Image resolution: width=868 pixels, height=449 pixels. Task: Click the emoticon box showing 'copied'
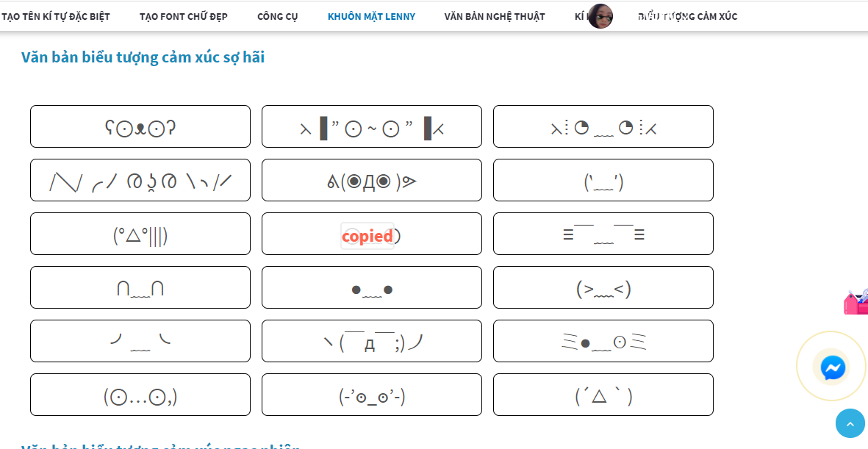click(372, 234)
